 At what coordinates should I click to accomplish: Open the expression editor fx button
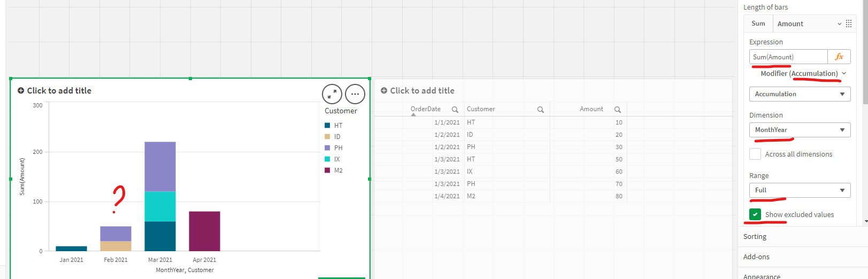[839, 57]
